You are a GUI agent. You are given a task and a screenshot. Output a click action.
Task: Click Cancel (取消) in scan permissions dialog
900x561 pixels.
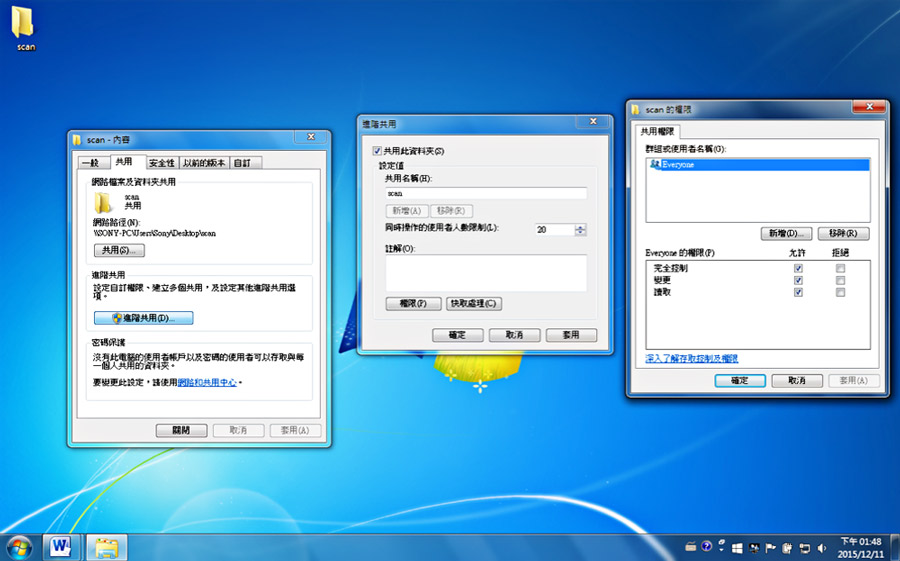tap(797, 380)
